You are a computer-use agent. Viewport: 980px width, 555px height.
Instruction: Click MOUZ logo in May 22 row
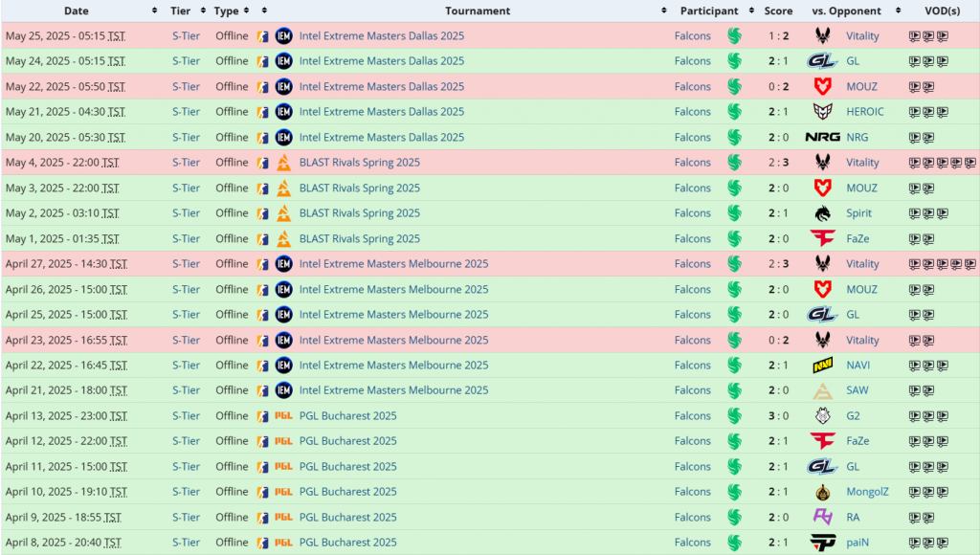click(822, 86)
